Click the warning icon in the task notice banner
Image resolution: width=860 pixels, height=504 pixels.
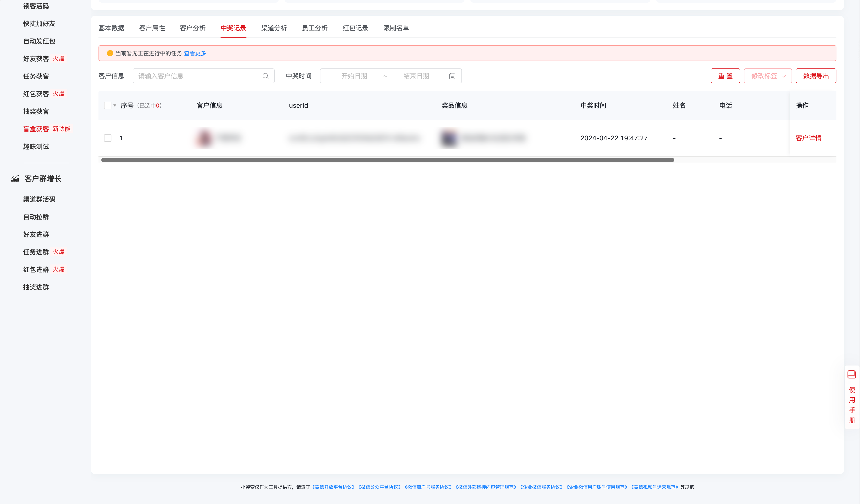pos(110,53)
